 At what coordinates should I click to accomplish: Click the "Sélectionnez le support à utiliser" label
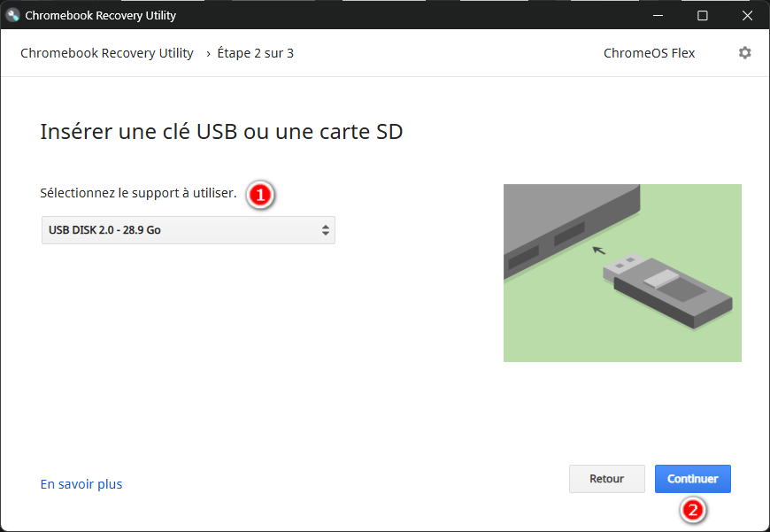[x=138, y=193]
